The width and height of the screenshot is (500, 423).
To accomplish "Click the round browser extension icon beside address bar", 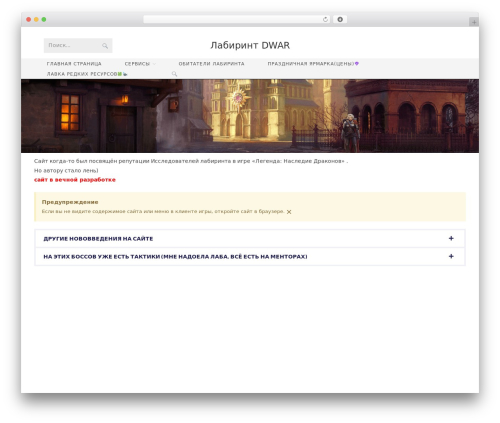I will tap(340, 19).
